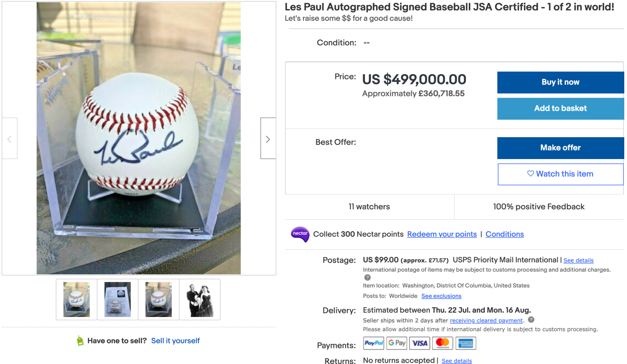Toggle Watch this item
The width and height of the screenshot is (627, 364).
(x=560, y=174)
